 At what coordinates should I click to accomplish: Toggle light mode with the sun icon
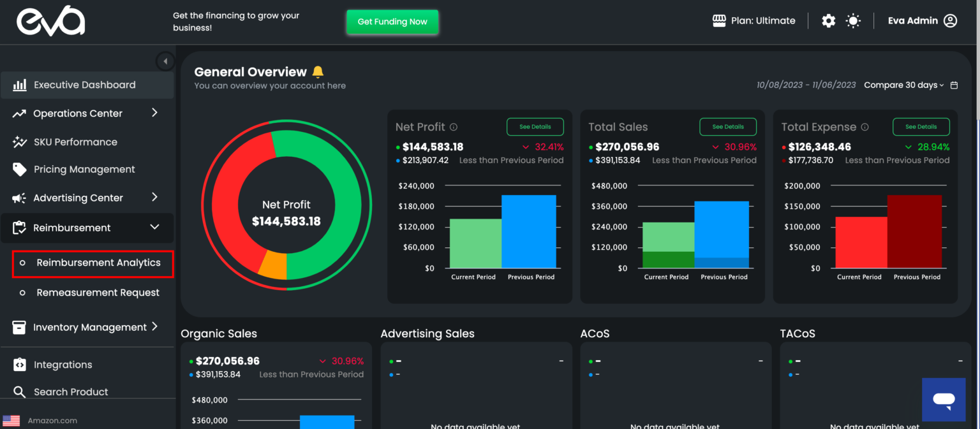(853, 20)
